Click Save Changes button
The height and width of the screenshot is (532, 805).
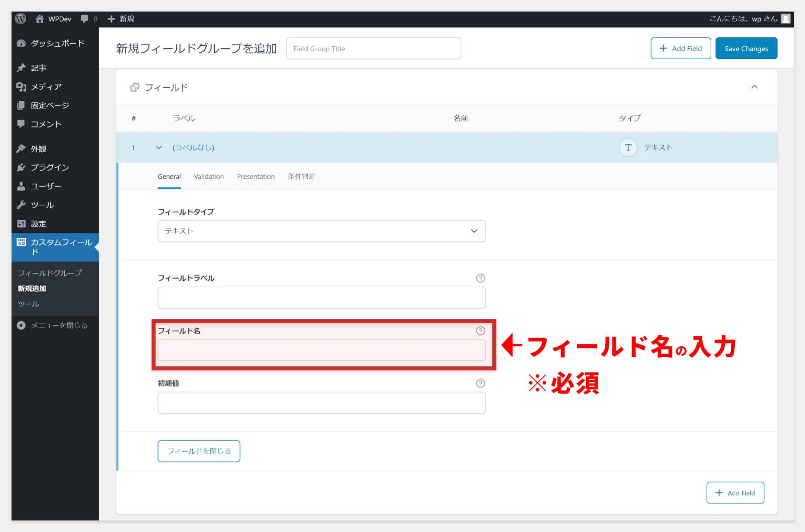click(x=746, y=49)
